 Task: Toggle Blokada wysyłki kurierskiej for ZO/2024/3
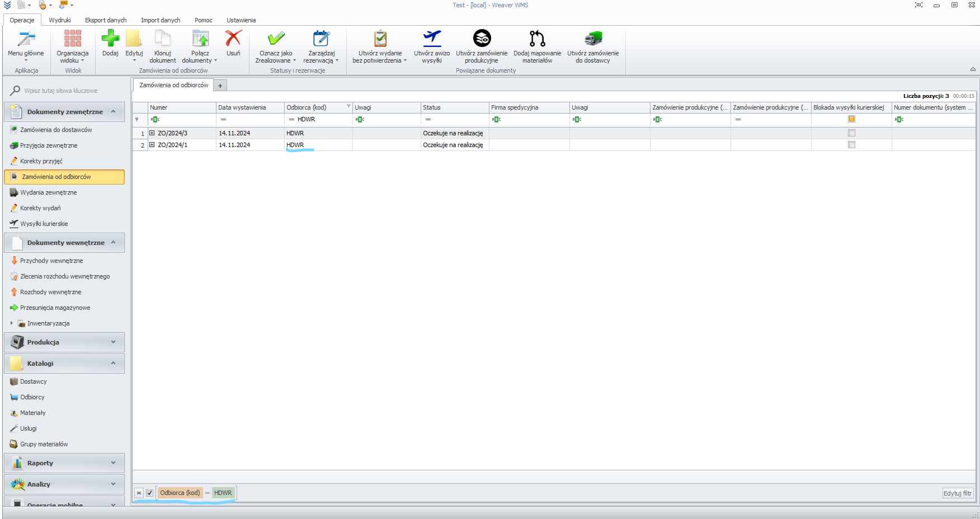pyautogui.click(x=851, y=133)
